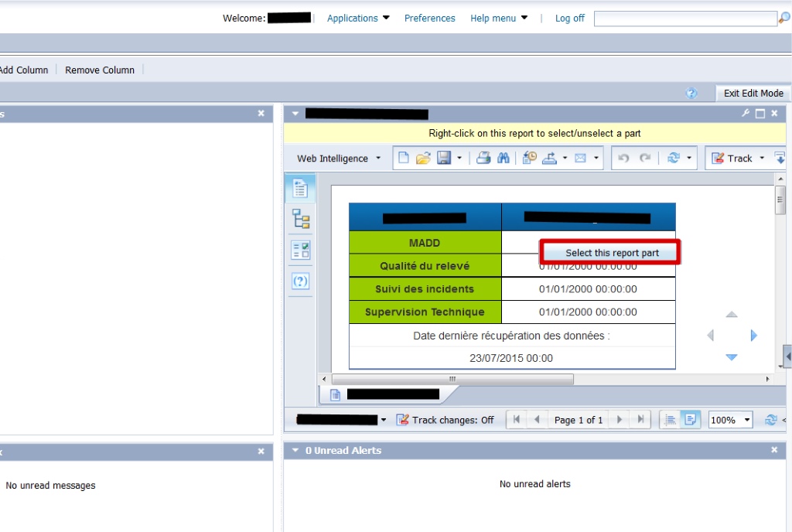Open the 100% zoom level dropdown

731,420
